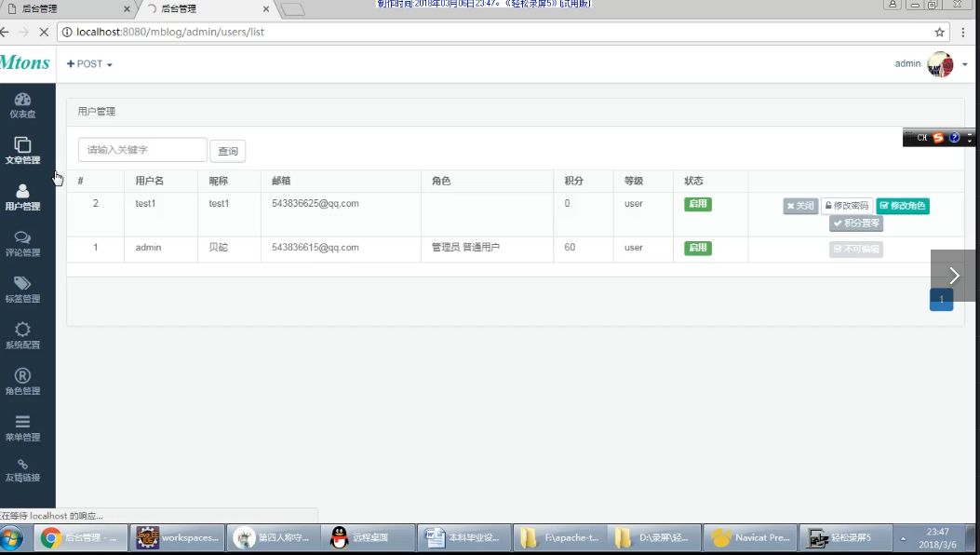Open Chrome menu three-dots icon
The width and height of the screenshot is (980, 555).
963,32
